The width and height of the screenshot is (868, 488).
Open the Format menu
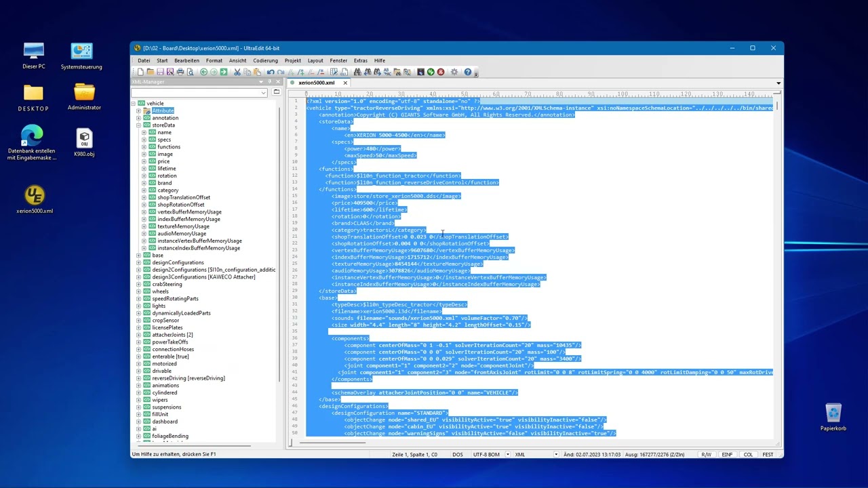[214, 60]
